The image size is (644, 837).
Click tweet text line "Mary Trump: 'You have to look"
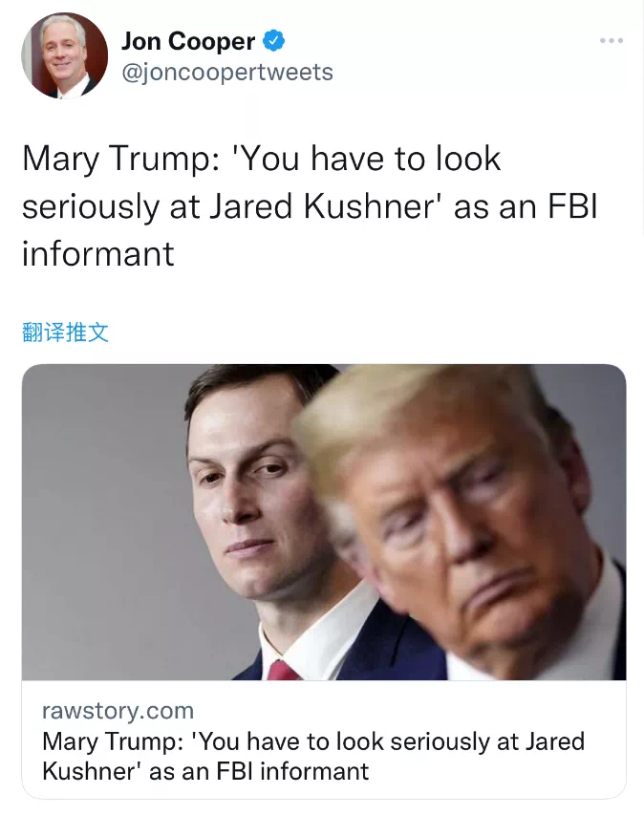[x=261, y=159]
